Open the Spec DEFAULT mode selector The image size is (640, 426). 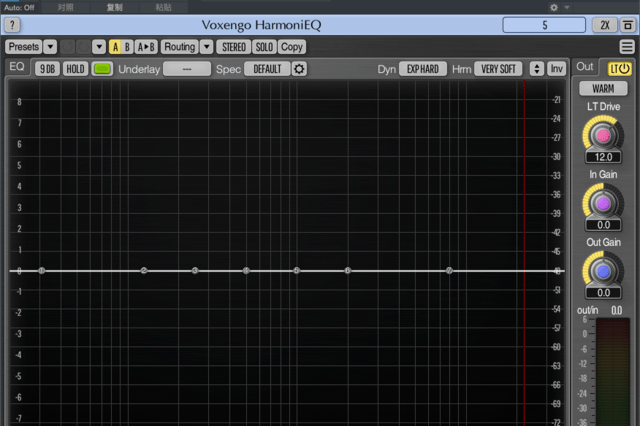[x=267, y=69]
